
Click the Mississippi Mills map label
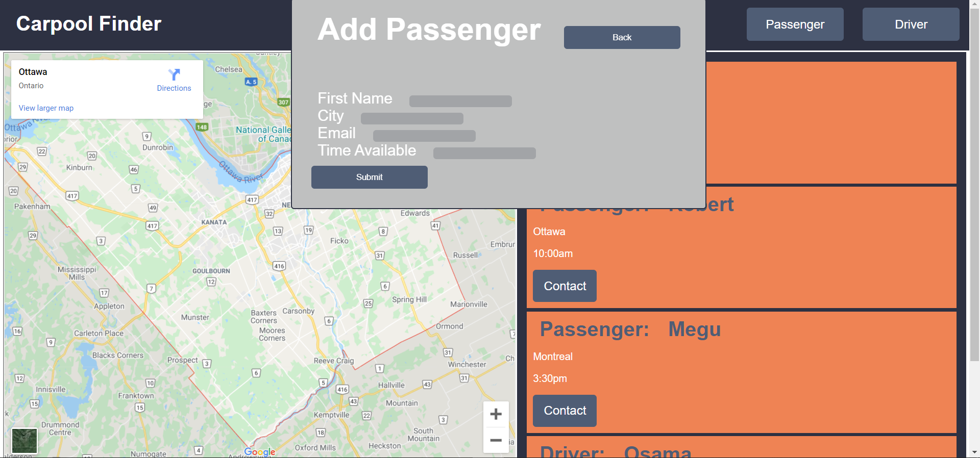[x=77, y=273]
